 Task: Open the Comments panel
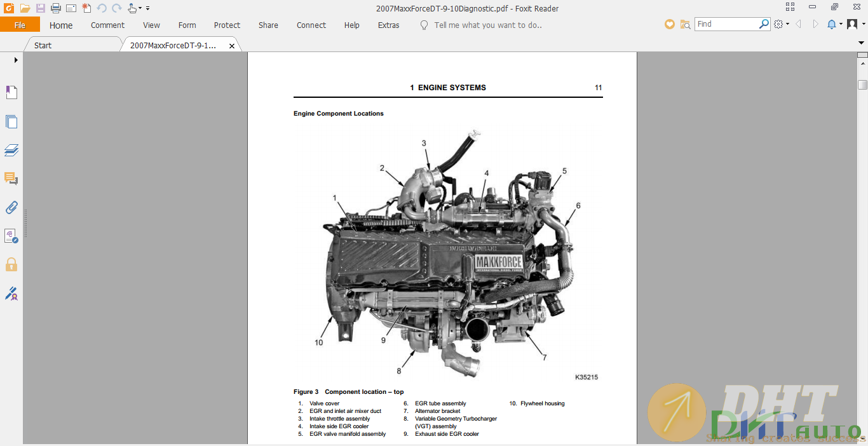[x=11, y=179]
